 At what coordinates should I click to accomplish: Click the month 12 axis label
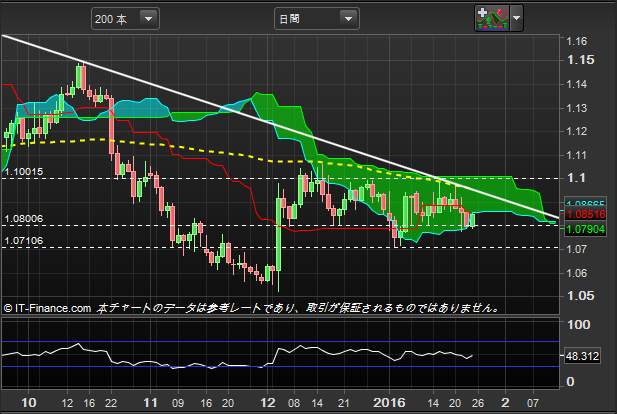(x=268, y=403)
